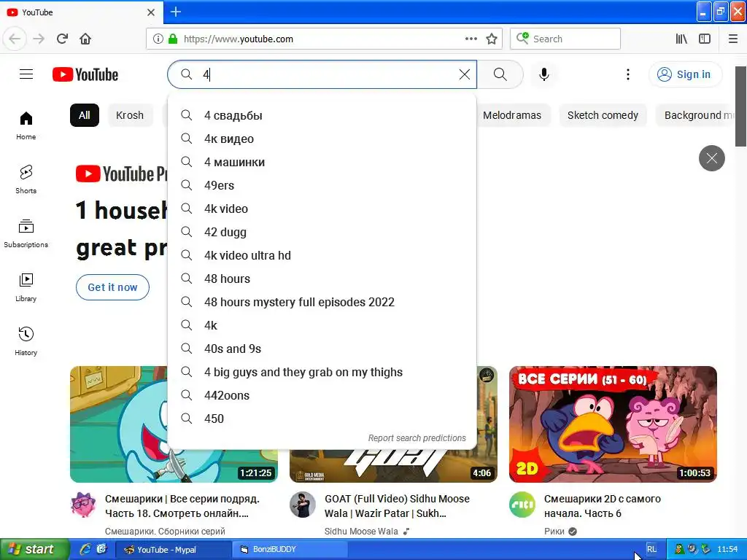Launch Internet Explorer from quick launch
Image resolution: width=747 pixels, height=560 pixels.
85,550
